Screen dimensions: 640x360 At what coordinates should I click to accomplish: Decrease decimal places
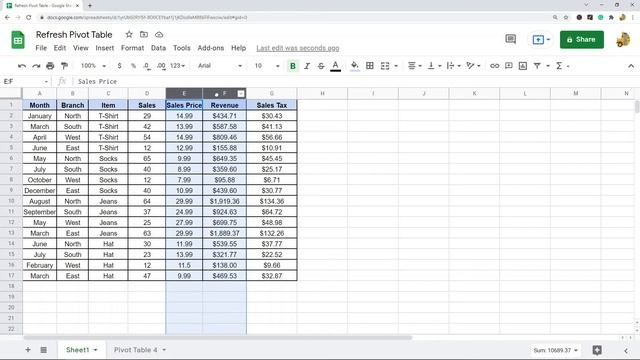coord(147,66)
